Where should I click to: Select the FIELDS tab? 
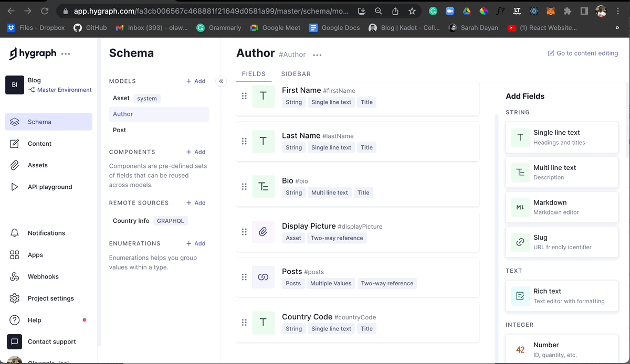click(254, 74)
